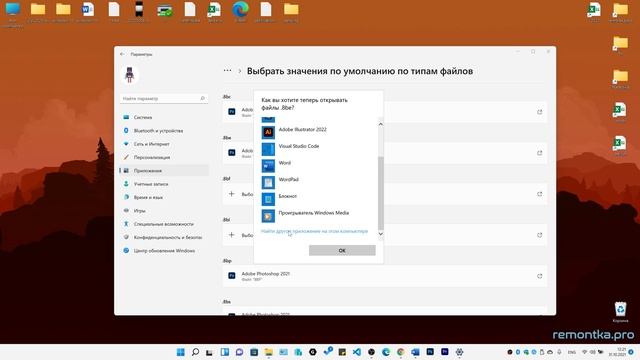Click the microphone tray icon
640x360 pixels.
pyautogui.click(x=559, y=352)
